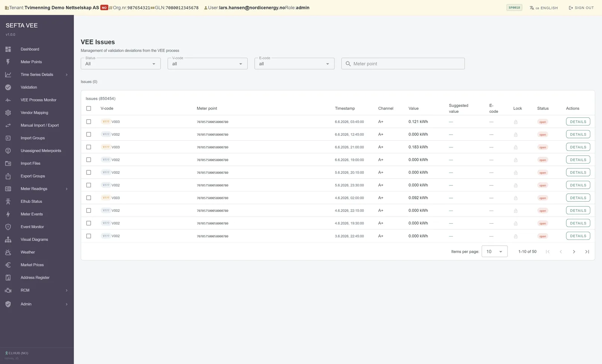Click SIGN OUT button

581,8
